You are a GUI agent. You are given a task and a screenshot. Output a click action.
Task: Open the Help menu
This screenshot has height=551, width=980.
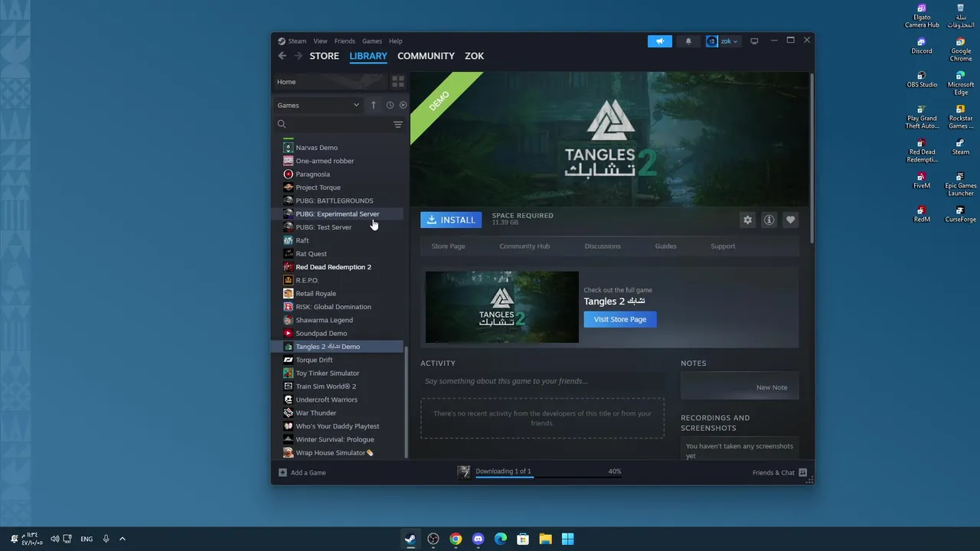tap(395, 41)
